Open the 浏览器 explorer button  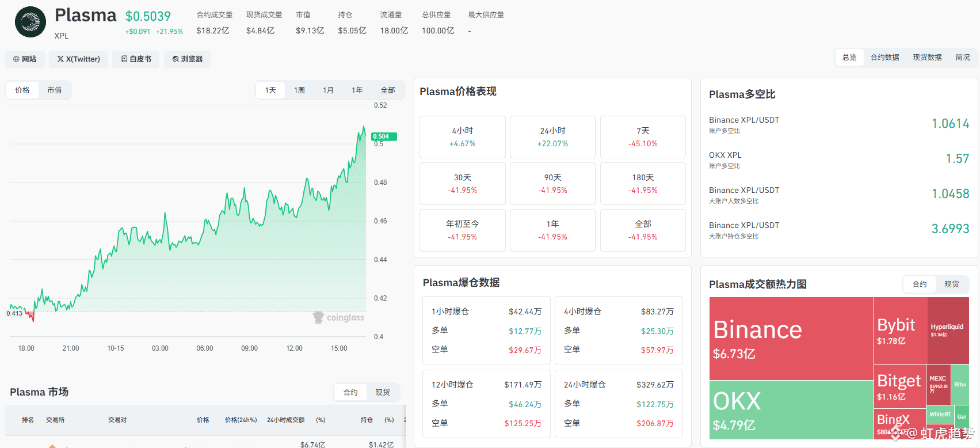(188, 59)
